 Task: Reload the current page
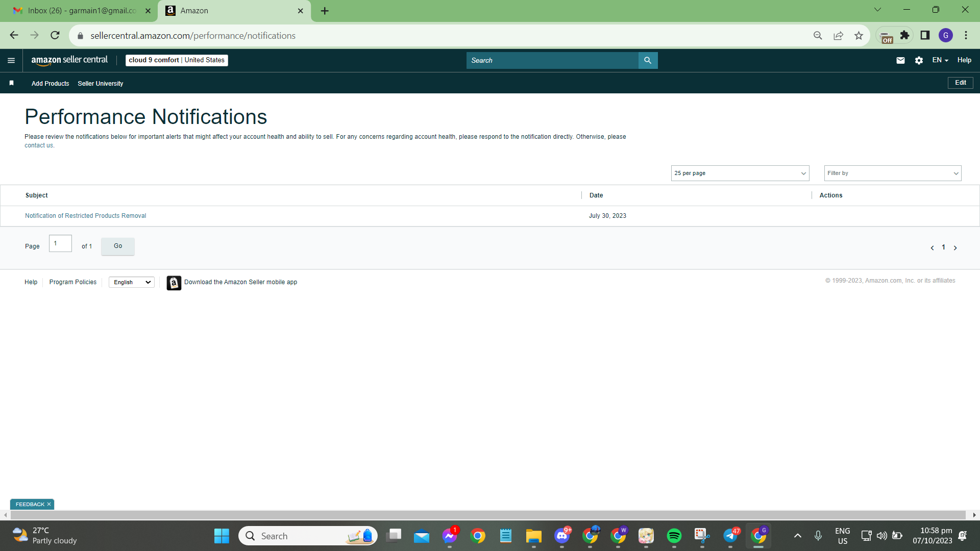pyautogui.click(x=55, y=35)
